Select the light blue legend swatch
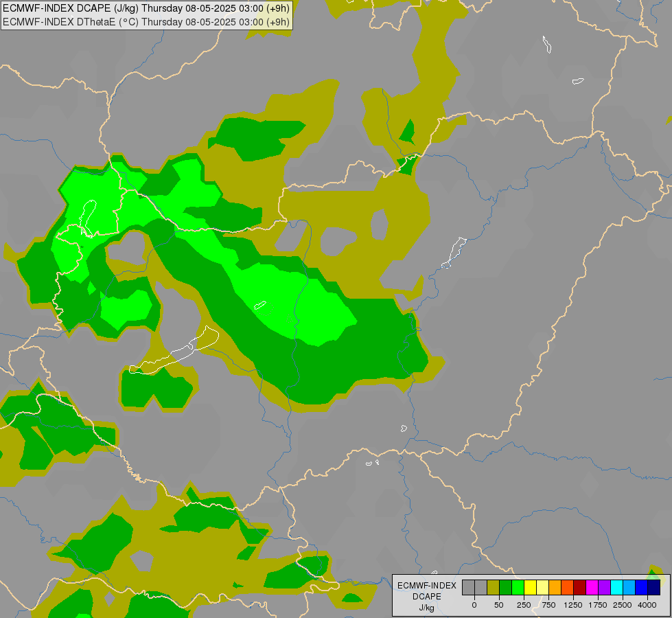This screenshot has width=672, height=618. tap(629, 588)
